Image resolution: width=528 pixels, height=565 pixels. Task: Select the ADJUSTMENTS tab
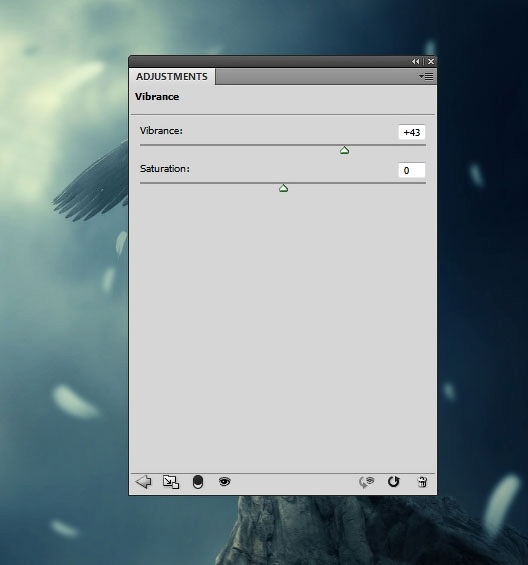point(172,77)
